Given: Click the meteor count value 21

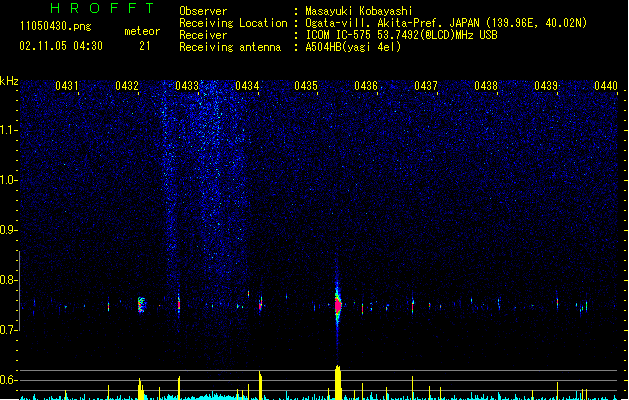Looking at the screenshot, I should click(x=145, y=46).
